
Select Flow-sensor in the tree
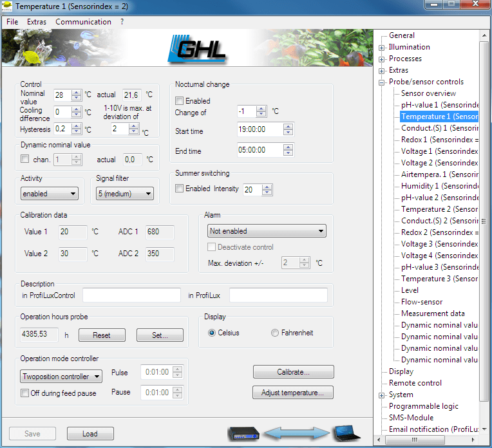click(x=422, y=302)
